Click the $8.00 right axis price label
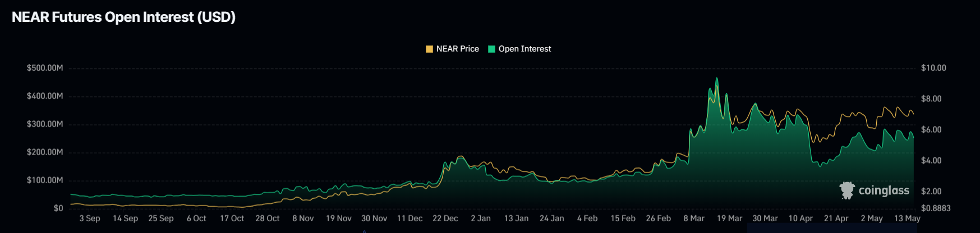This screenshot has width=980, height=233. pos(931,99)
